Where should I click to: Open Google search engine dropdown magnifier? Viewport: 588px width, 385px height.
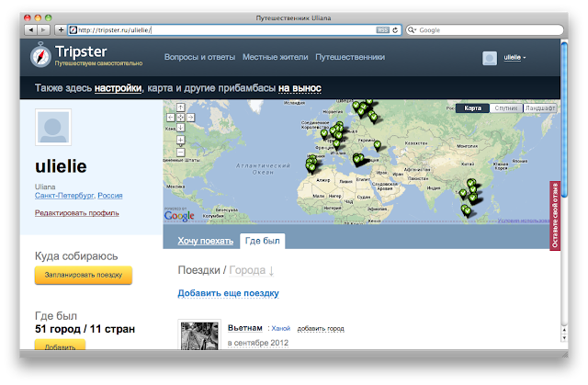(x=412, y=30)
